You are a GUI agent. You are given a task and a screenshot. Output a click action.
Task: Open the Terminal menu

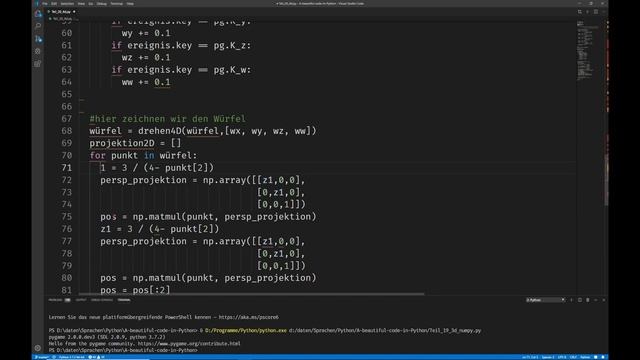tap(117, 4)
